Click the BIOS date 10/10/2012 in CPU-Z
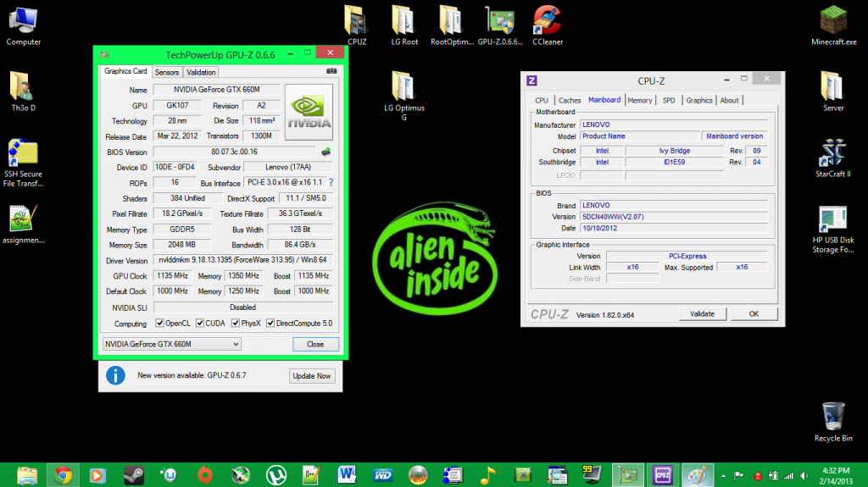The height and width of the screenshot is (487, 868). point(674,228)
